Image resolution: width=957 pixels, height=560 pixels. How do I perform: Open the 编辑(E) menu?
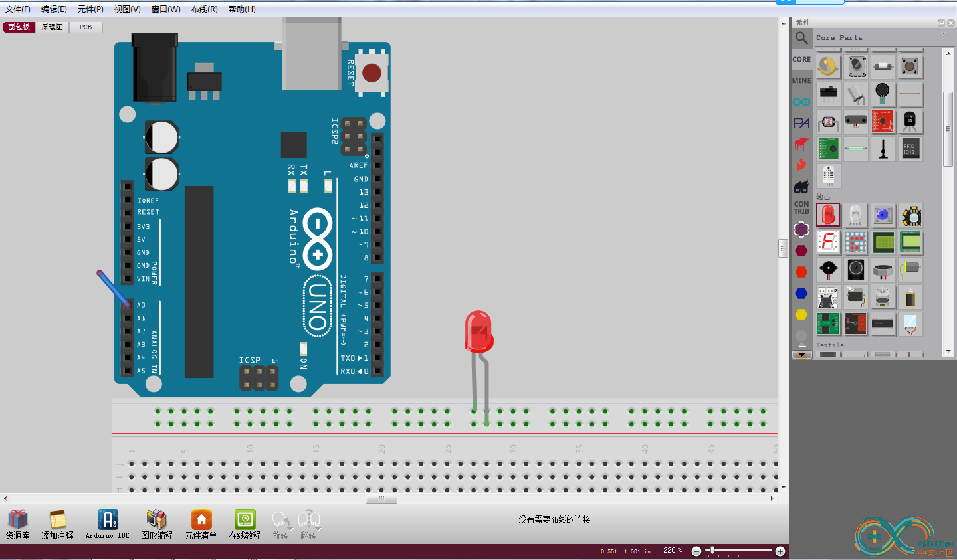(54, 9)
